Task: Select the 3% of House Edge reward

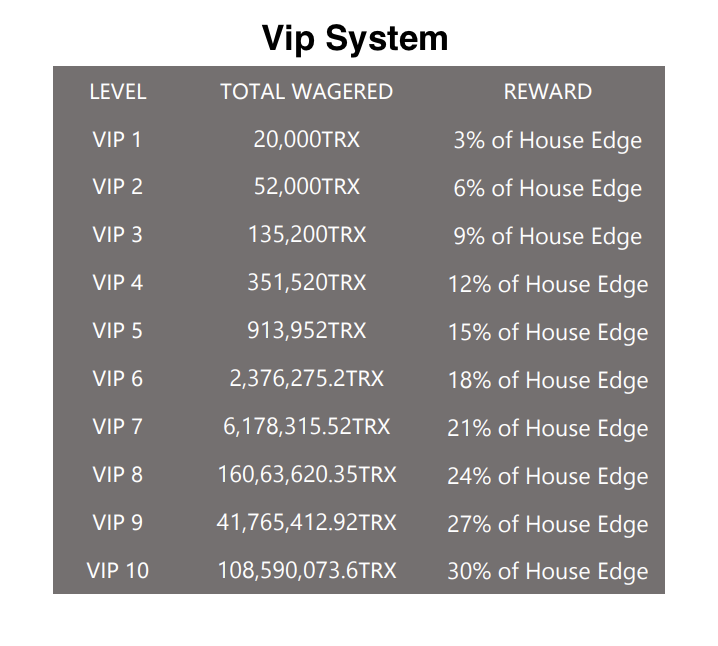Action: [x=548, y=141]
